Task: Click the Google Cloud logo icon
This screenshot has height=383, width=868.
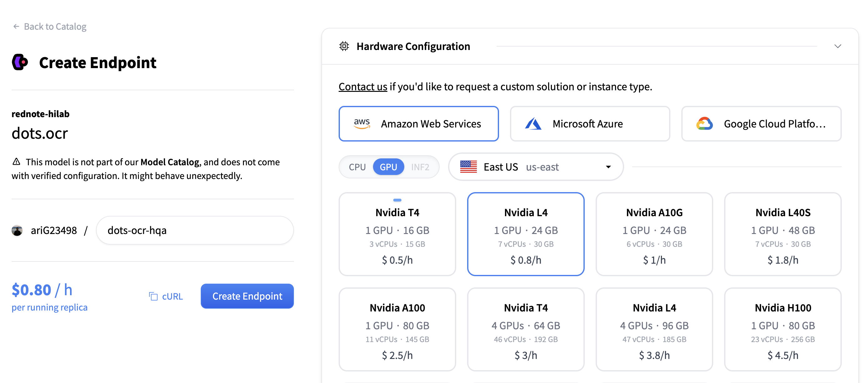Action: click(704, 123)
